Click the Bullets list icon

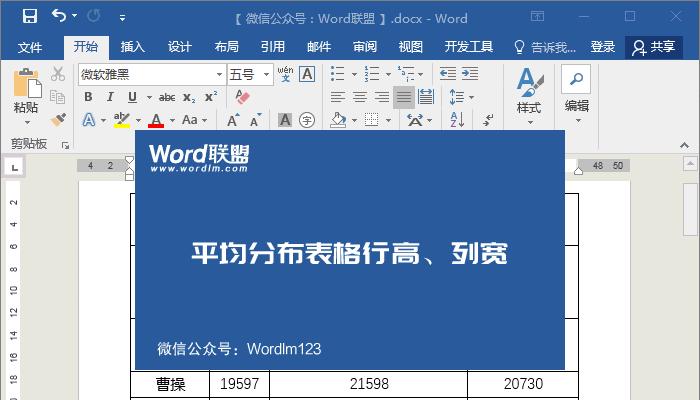point(338,74)
